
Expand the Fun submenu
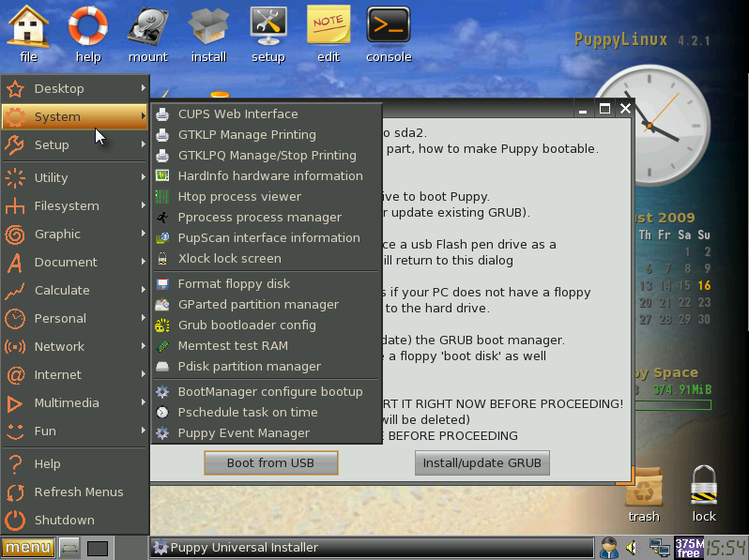(x=75, y=431)
